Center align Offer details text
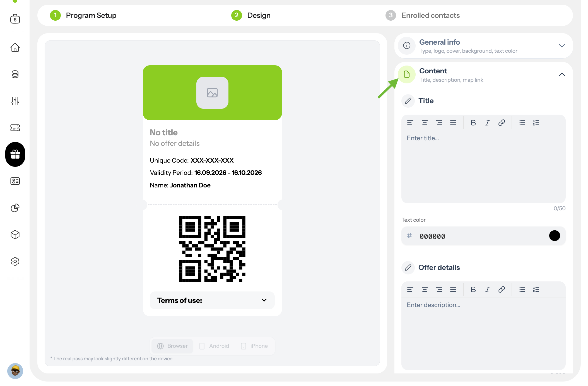Screen dimensions: 588x386 [x=425, y=289]
